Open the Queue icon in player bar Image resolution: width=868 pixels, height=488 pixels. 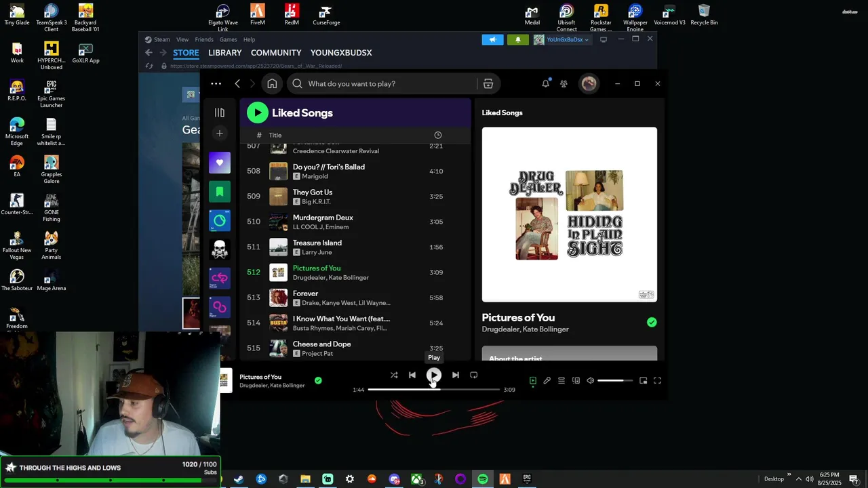pyautogui.click(x=561, y=380)
